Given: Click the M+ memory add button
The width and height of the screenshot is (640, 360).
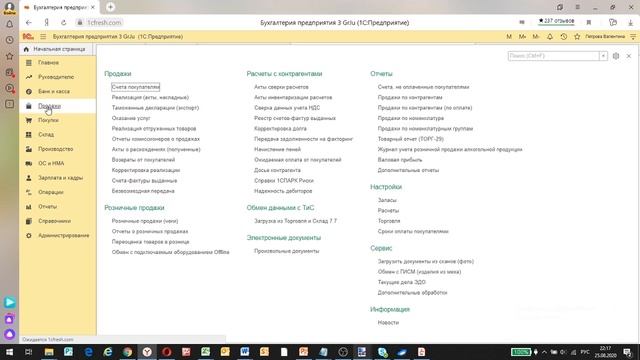Looking at the screenshot, I should click(x=522, y=37).
